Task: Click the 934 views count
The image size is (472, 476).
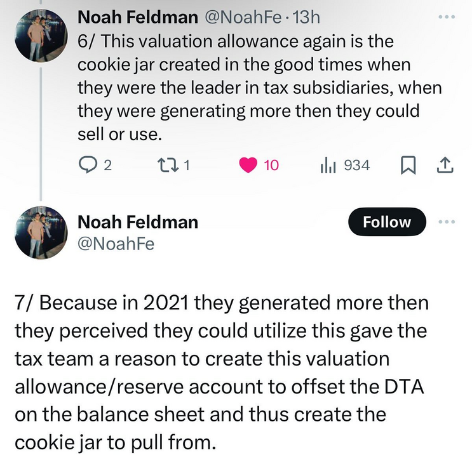Action: (356, 165)
